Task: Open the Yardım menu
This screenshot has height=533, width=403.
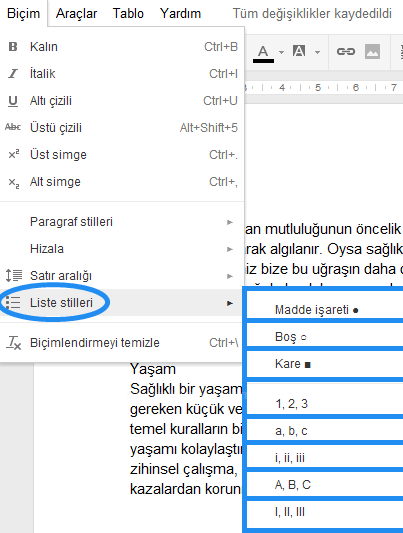Action: point(180,14)
